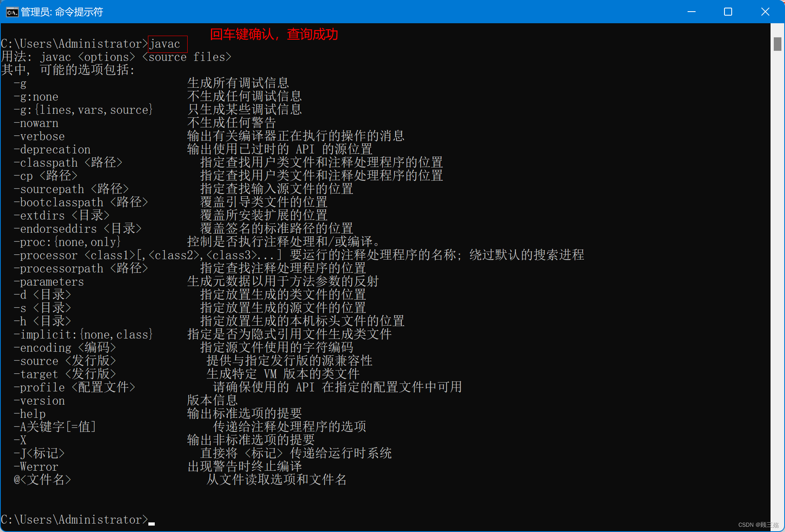
Task: Click the '-J<标记>' option text
Action: coord(39,453)
